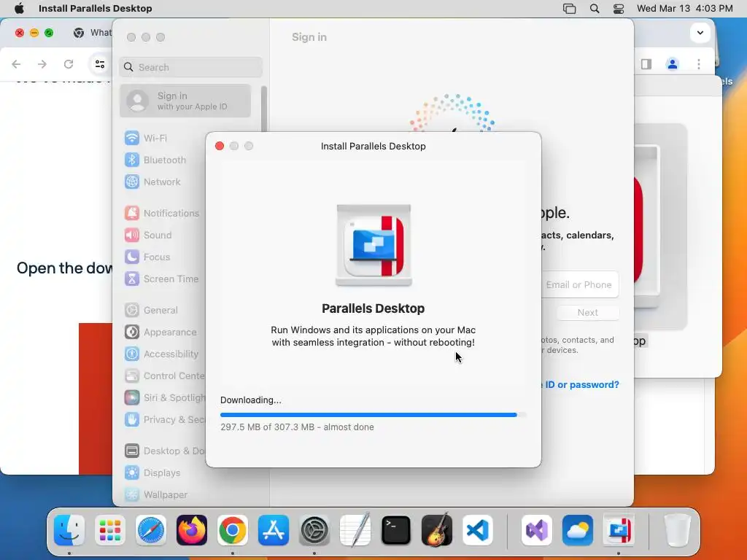Open Launchpad in the Dock

tap(110, 530)
